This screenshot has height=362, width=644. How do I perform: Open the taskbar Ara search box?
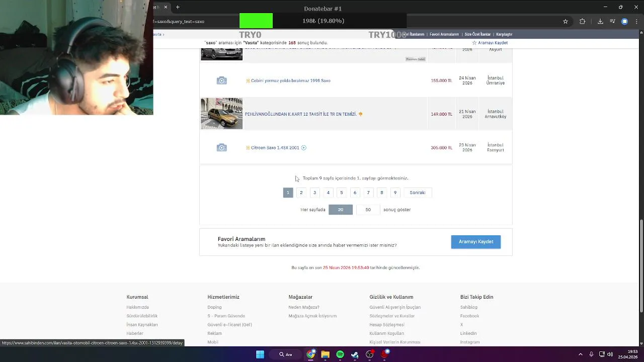pyautogui.click(x=286, y=354)
